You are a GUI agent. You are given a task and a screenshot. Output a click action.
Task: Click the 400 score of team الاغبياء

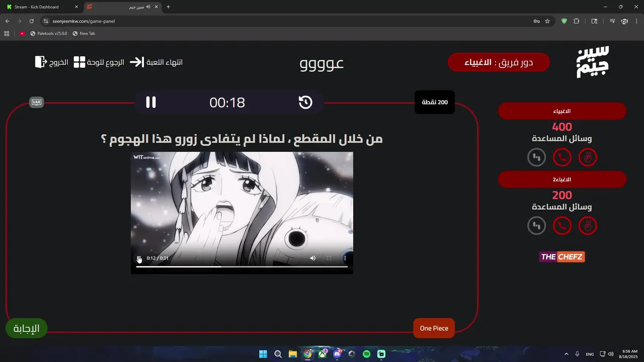tap(562, 127)
